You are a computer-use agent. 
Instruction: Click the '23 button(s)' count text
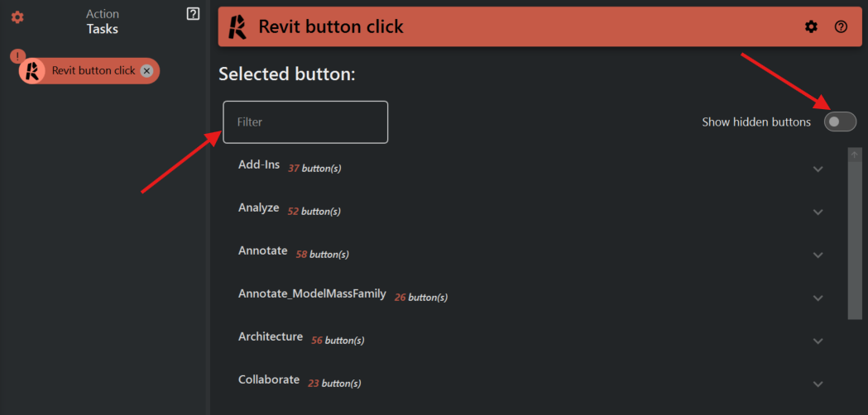(334, 384)
